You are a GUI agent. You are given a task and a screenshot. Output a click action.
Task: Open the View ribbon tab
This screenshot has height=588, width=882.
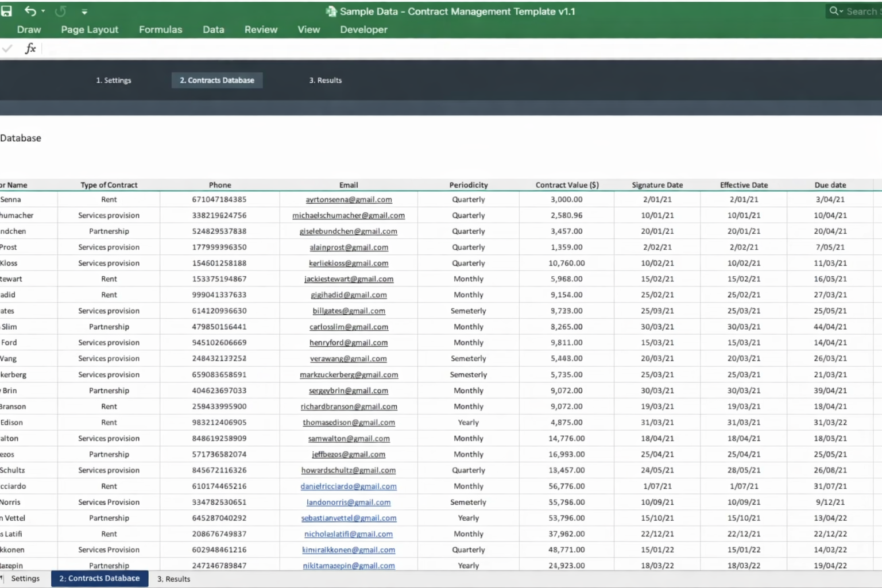click(x=308, y=29)
